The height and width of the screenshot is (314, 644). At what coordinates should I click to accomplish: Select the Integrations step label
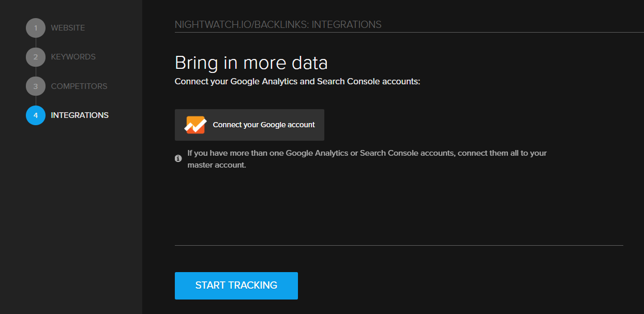pyautogui.click(x=80, y=115)
